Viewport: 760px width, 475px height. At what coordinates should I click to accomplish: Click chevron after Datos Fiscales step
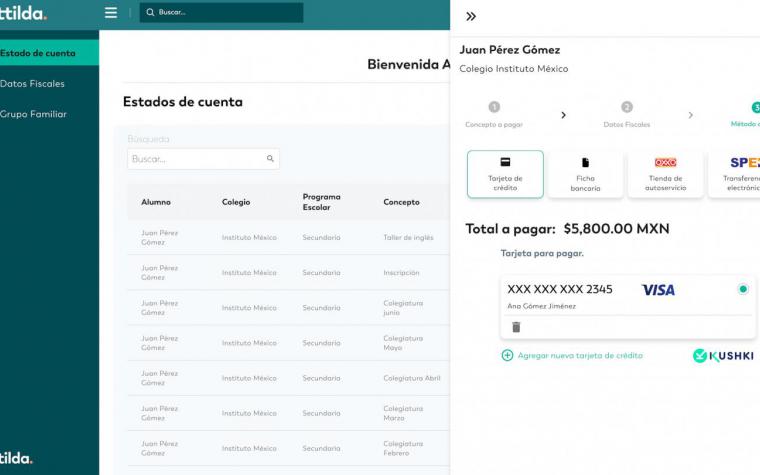coord(691,115)
